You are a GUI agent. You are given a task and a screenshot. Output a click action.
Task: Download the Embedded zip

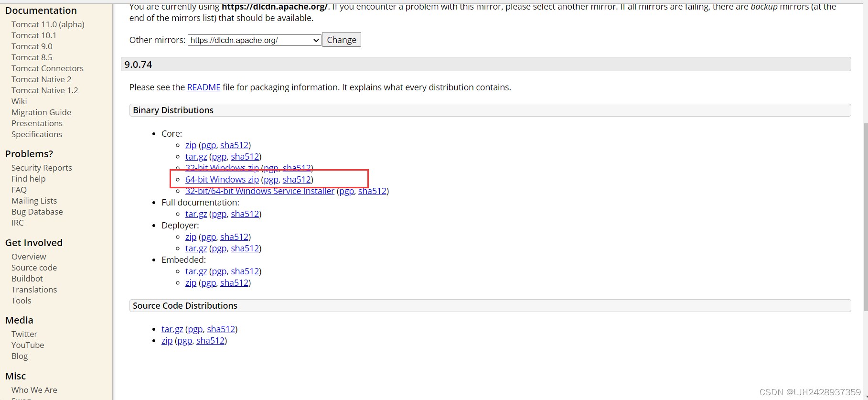(191, 283)
